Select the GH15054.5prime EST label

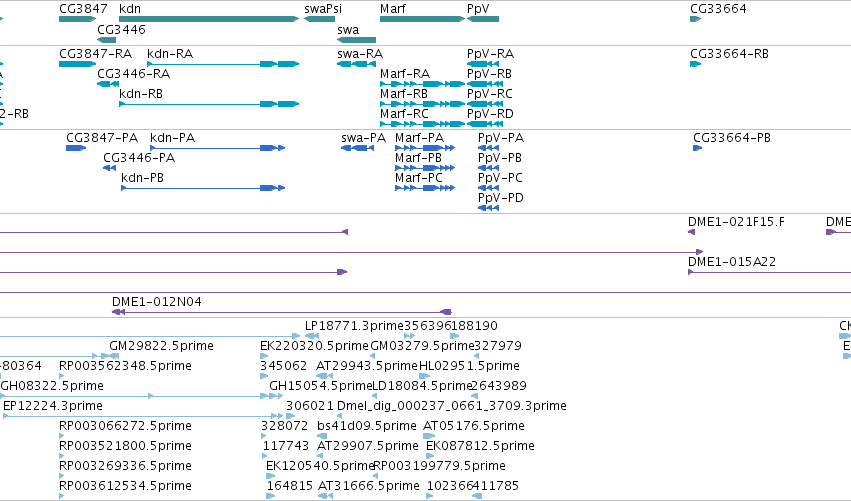[x=321, y=386]
